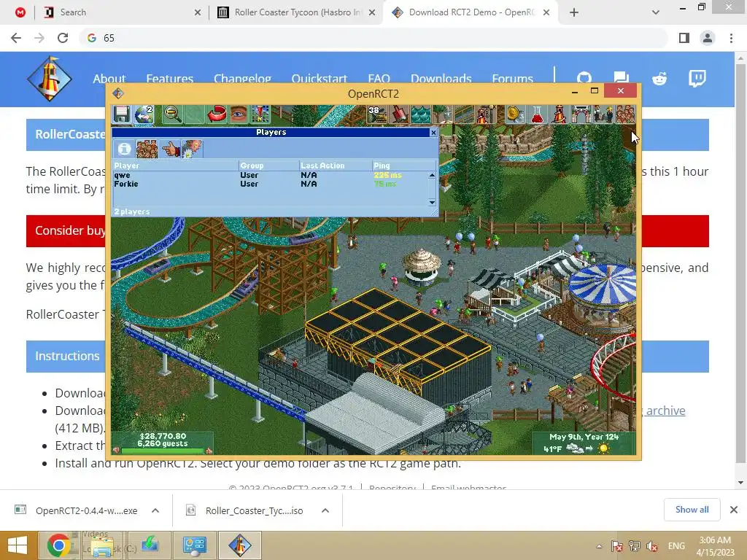Open Reddit icon in site header
The height and width of the screenshot is (560, 747).
(659, 79)
